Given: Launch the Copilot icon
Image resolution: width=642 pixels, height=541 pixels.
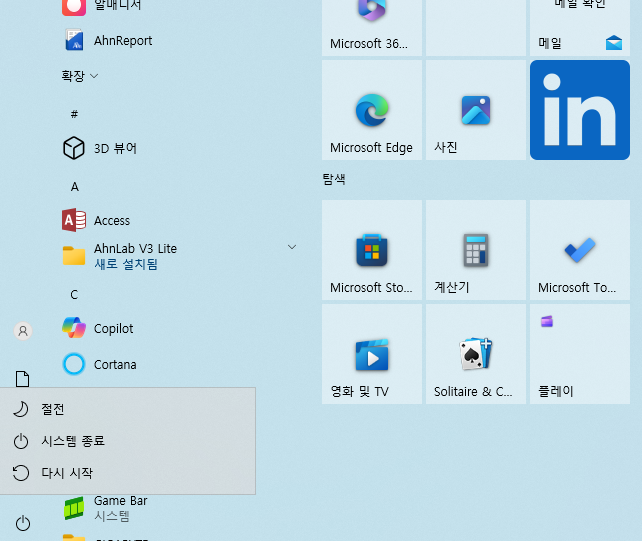Looking at the screenshot, I should (x=74, y=328).
